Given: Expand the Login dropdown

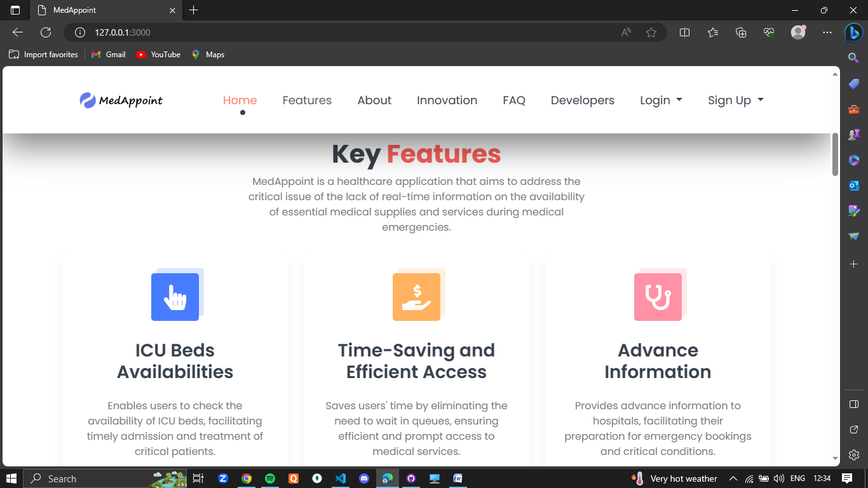Looking at the screenshot, I should click(x=661, y=100).
